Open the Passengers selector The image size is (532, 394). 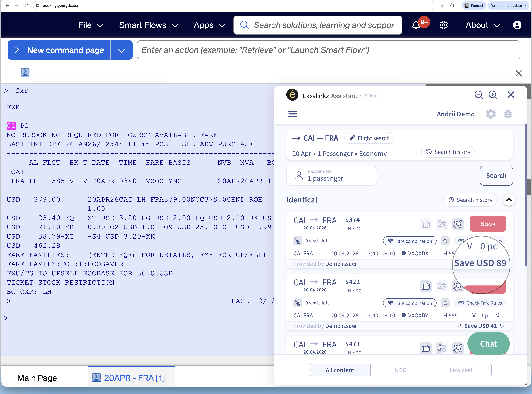click(331, 176)
